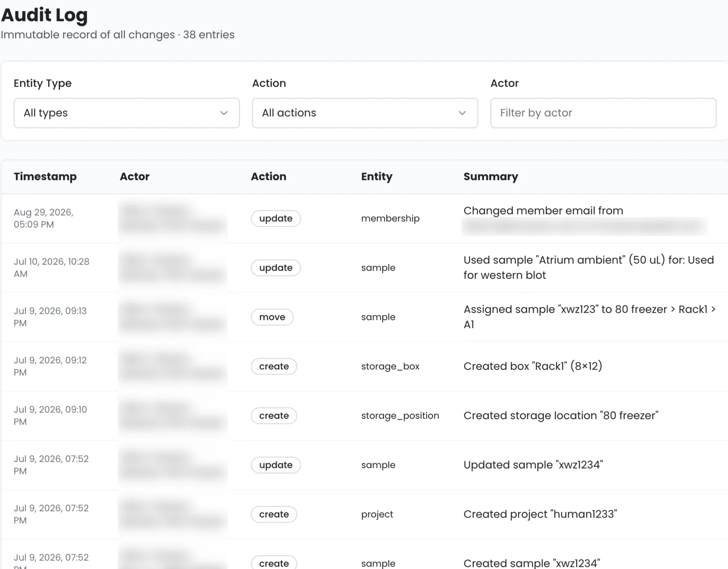Click update badge in membership row
The width and height of the screenshot is (728, 569).
coord(276,218)
